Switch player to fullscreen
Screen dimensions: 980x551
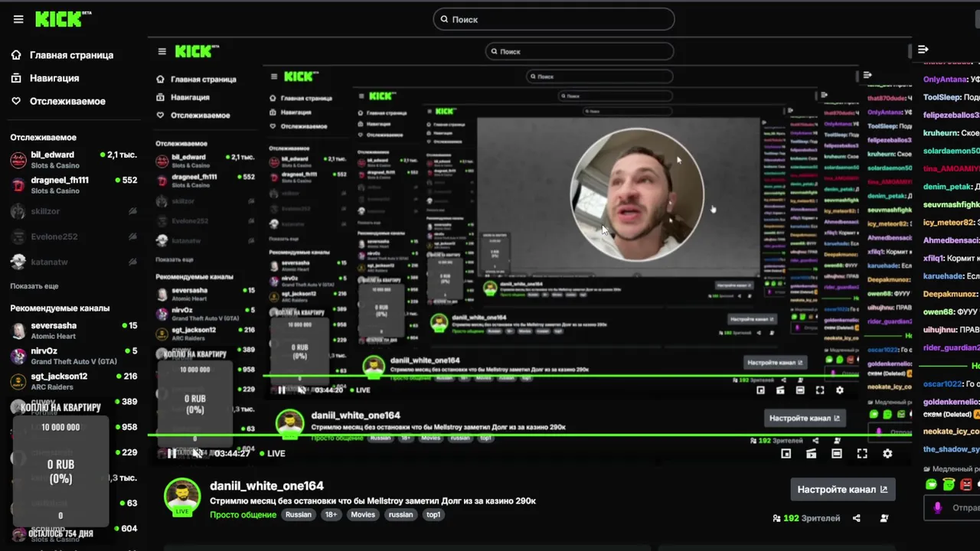tap(862, 454)
